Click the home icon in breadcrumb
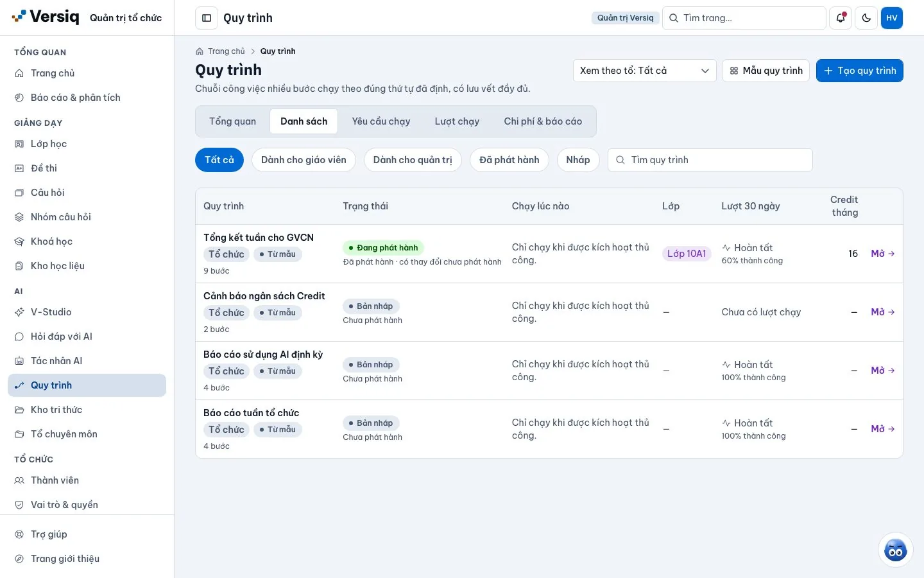 pyautogui.click(x=200, y=51)
